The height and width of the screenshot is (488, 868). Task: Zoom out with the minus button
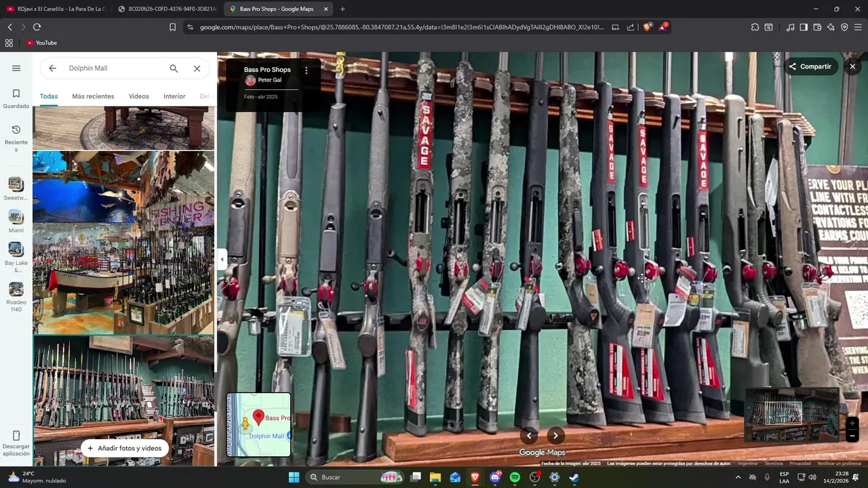click(x=852, y=436)
